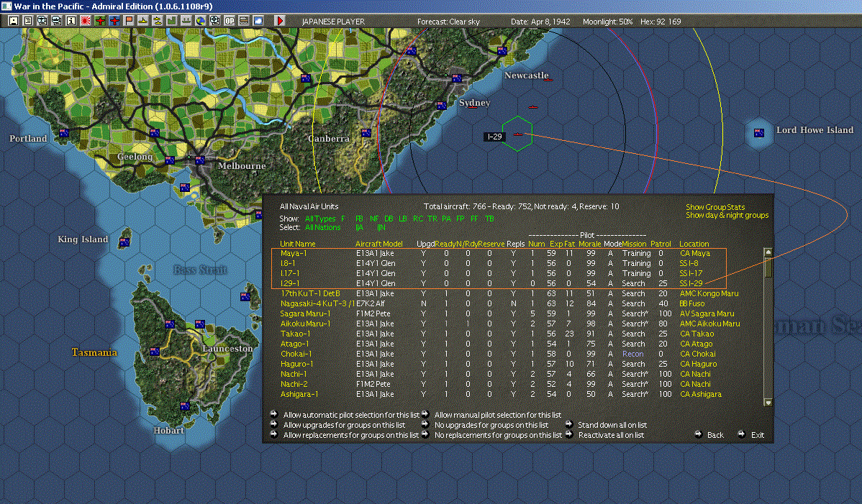Open the Sagara Maru-1 unit
Image resolution: width=862 pixels, height=504 pixels.
pyautogui.click(x=305, y=313)
